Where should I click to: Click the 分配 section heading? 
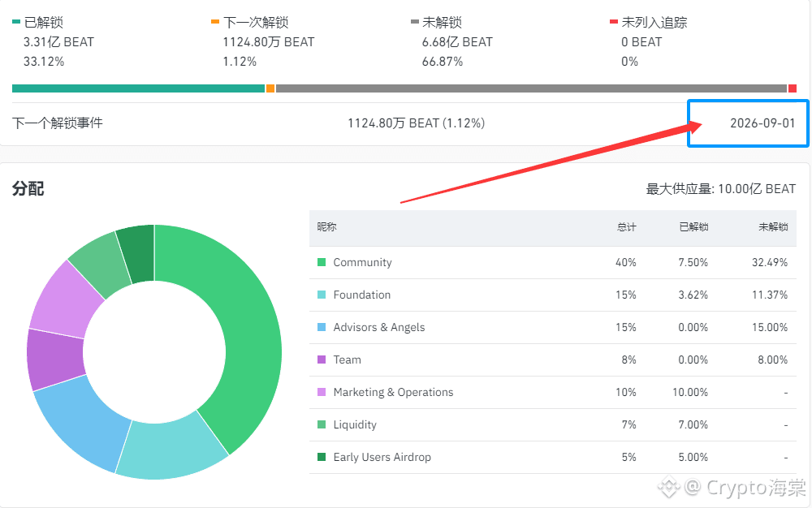28,188
